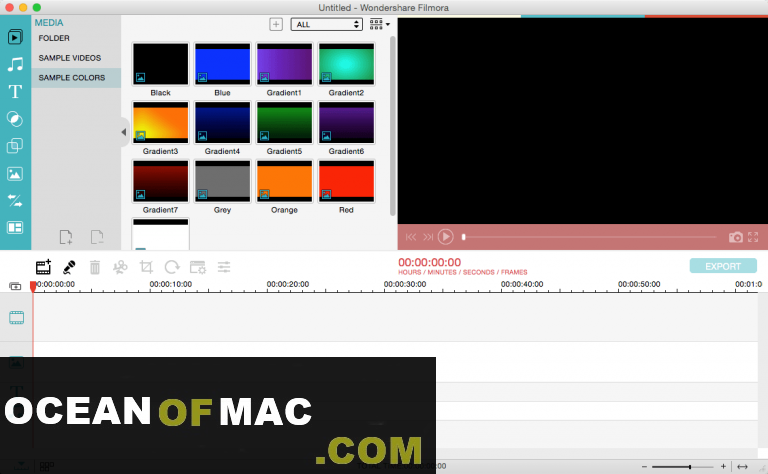Select the Gradient6 thumbnail
The height and width of the screenshot is (474, 768).
(346, 122)
